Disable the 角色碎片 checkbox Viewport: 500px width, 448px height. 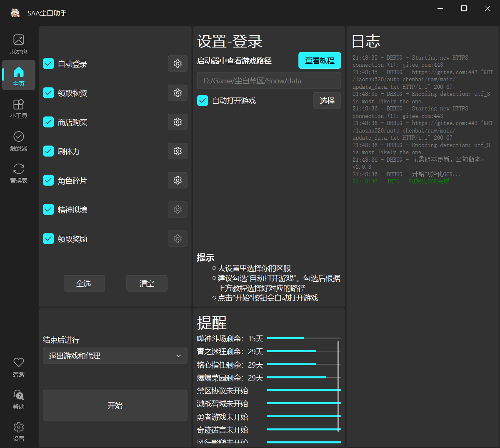[x=48, y=180]
